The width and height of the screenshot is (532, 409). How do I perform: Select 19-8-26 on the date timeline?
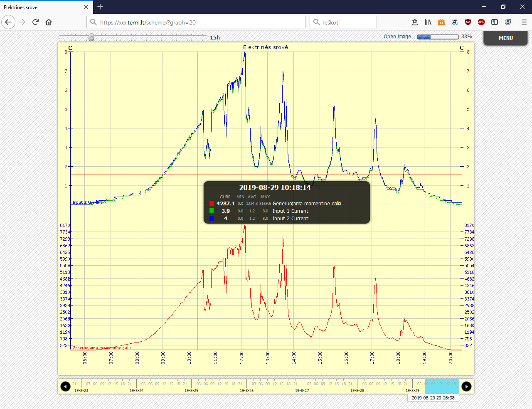coord(247,390)
